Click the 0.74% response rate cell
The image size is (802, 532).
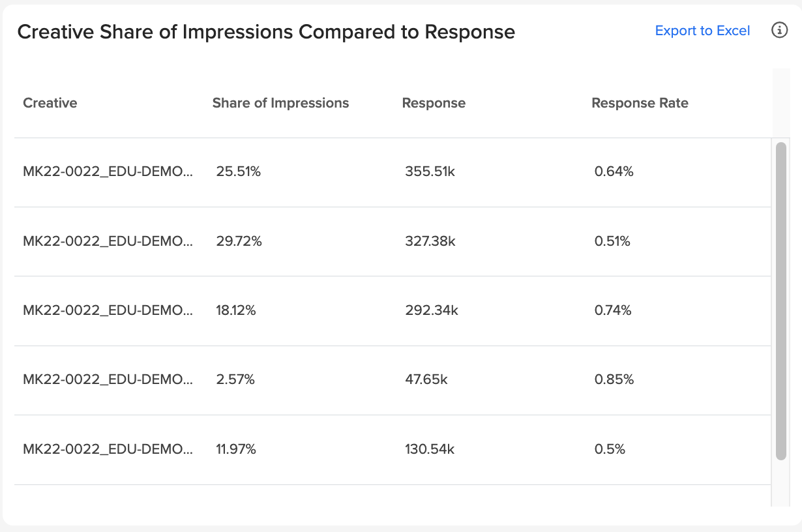[613, 310]
